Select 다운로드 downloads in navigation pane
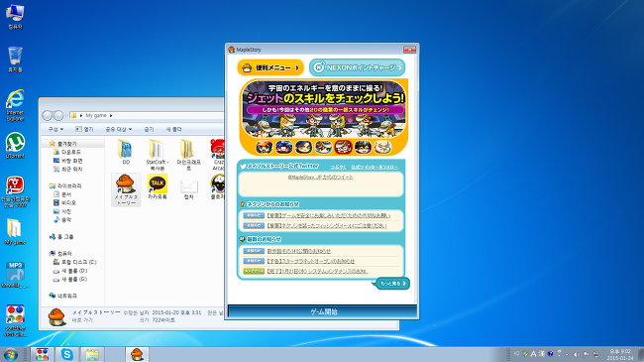The height and width of the screenshot is (362, 644). [x=70, y=152]
